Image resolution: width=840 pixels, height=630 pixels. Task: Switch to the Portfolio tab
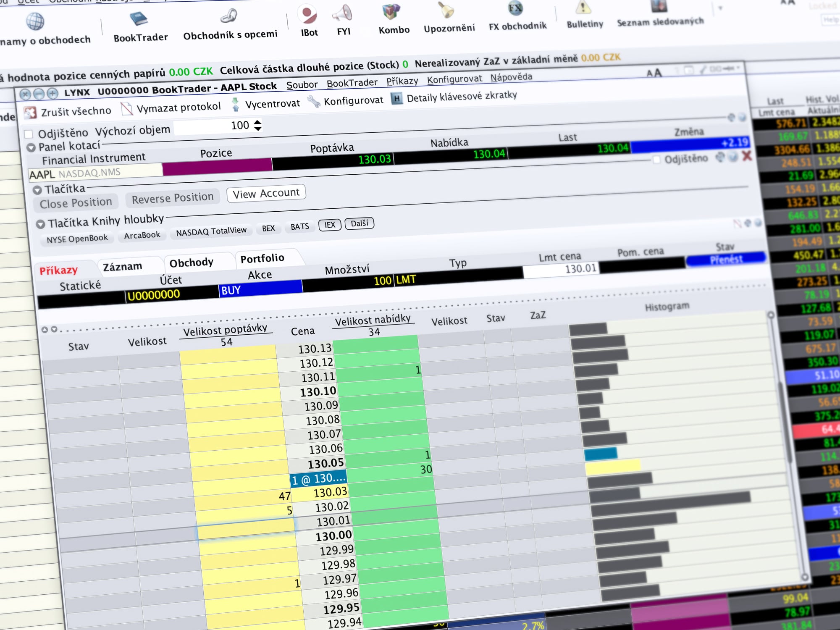(262, 258)
